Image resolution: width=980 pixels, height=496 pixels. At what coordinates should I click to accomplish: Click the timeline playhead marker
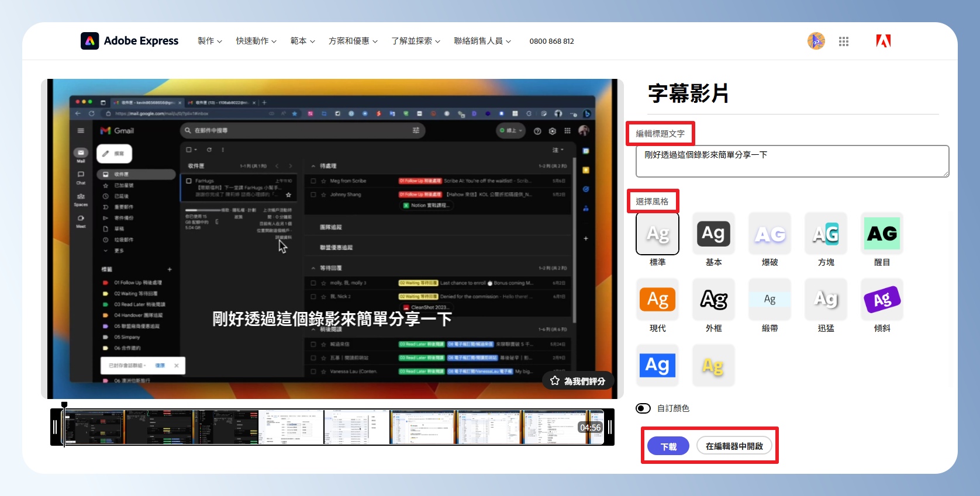[64, 405]
